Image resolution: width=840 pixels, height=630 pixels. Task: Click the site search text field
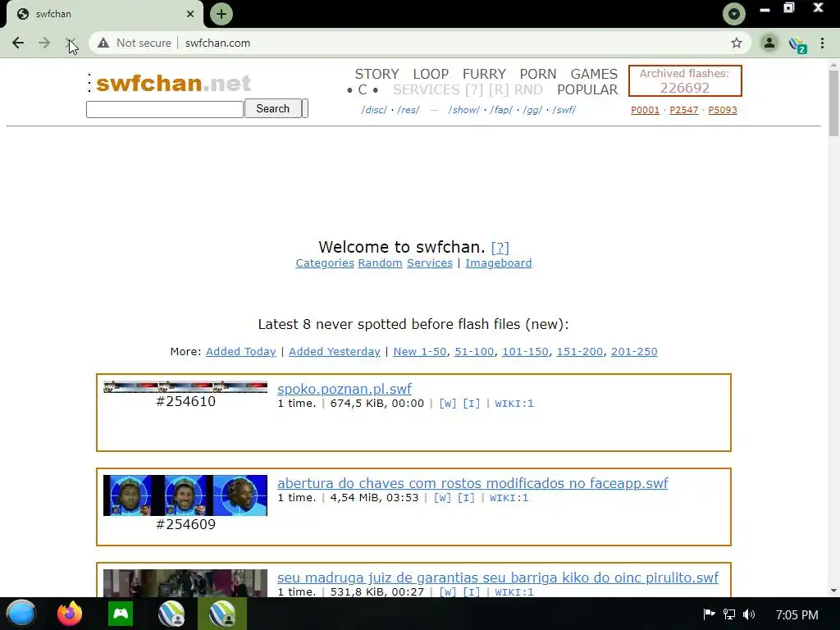click(x=165, y=109)
